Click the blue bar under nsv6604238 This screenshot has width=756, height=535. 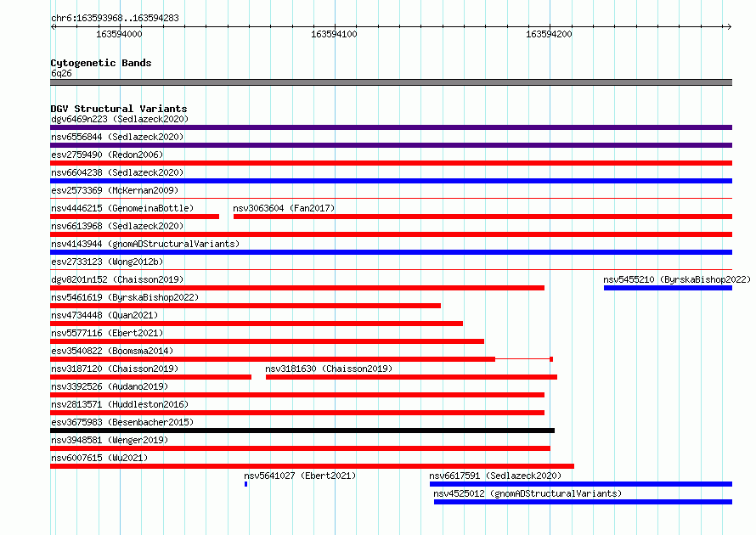(x=391, y=181)
